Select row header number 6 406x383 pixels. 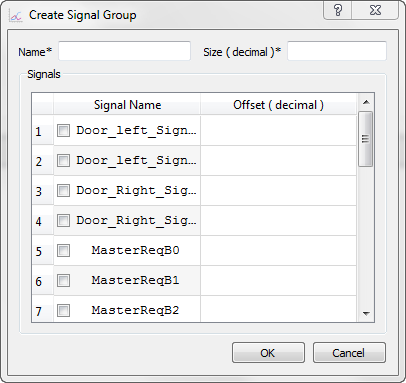pyautogui.click(x=43, y=280)
